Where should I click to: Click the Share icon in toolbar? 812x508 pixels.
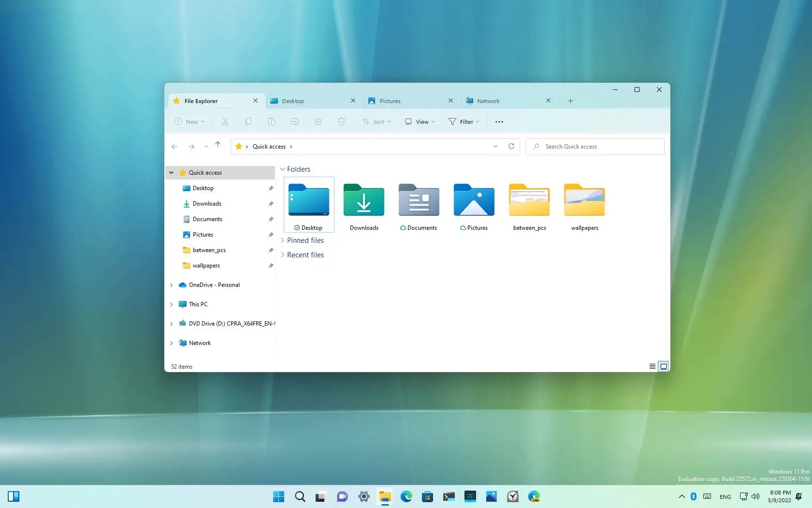(318, 122)
